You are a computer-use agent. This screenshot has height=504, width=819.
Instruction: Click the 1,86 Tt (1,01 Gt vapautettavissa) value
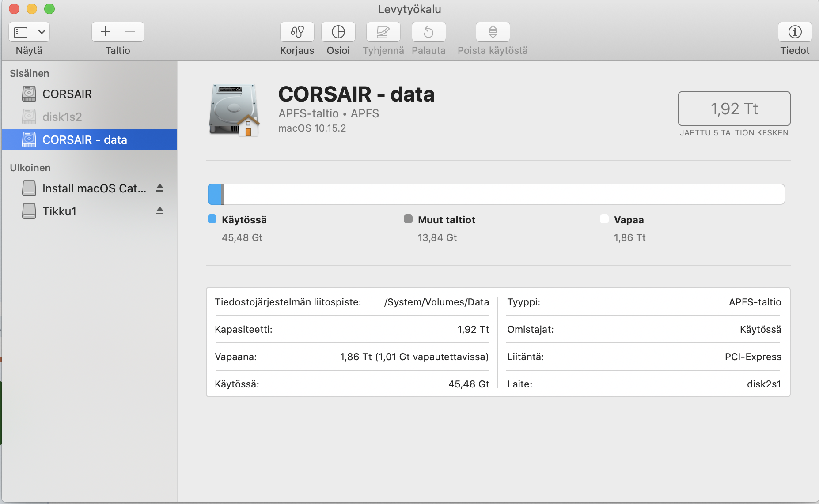(x=414, y=357)
